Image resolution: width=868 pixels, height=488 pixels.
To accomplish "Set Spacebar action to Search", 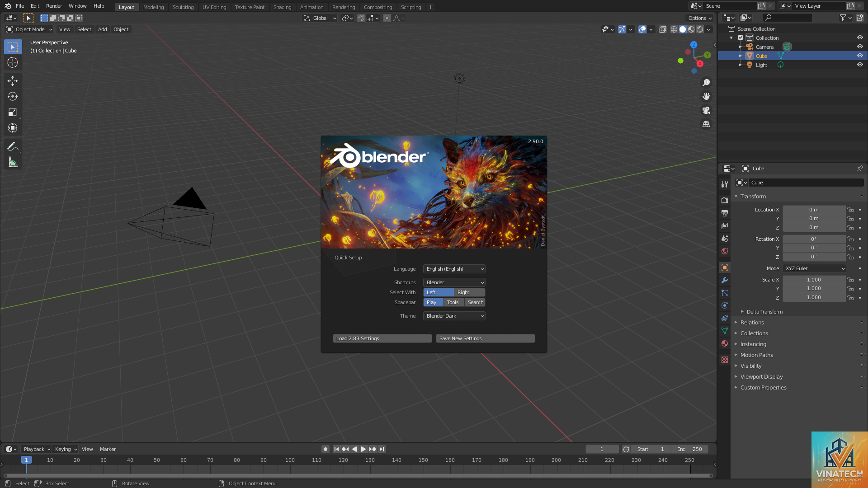I will (475, 302).
